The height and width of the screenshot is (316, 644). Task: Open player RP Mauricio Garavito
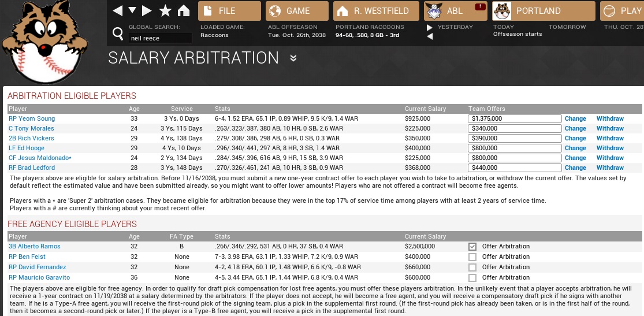pyautogui.click(x=39, y=277)
